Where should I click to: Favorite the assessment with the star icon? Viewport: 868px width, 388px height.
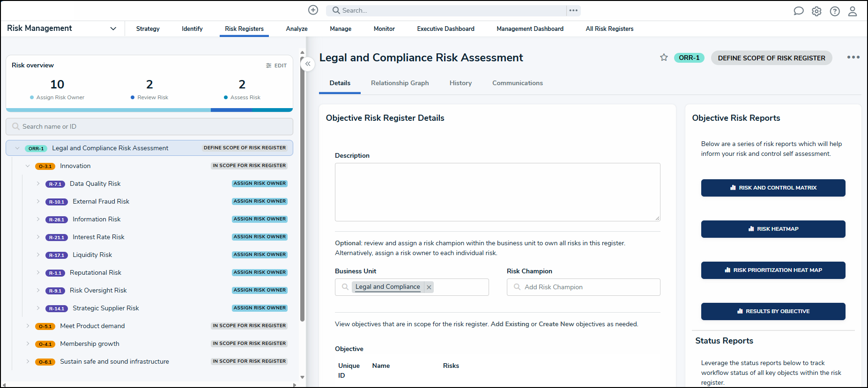coord(664,57)
